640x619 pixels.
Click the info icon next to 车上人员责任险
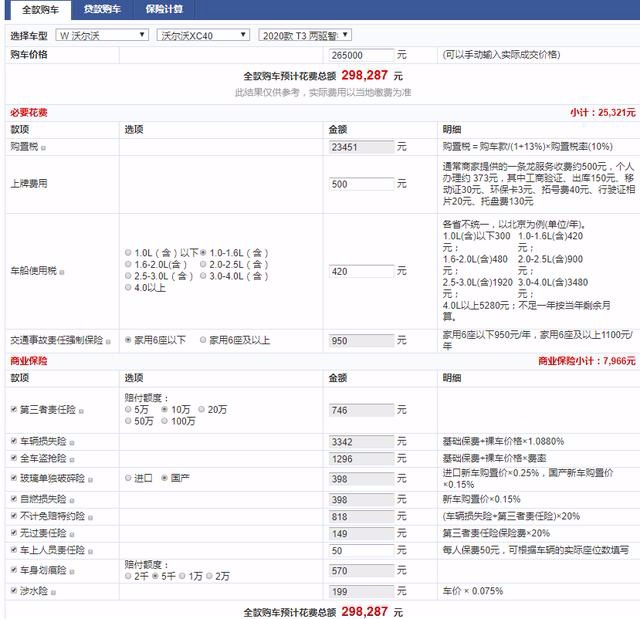(90, 552)
